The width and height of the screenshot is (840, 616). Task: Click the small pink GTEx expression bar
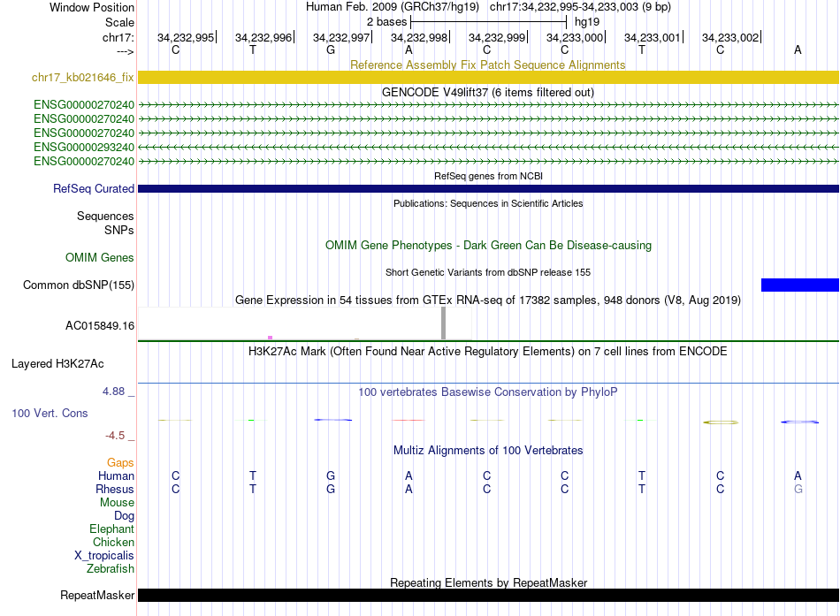click(270, 338)
